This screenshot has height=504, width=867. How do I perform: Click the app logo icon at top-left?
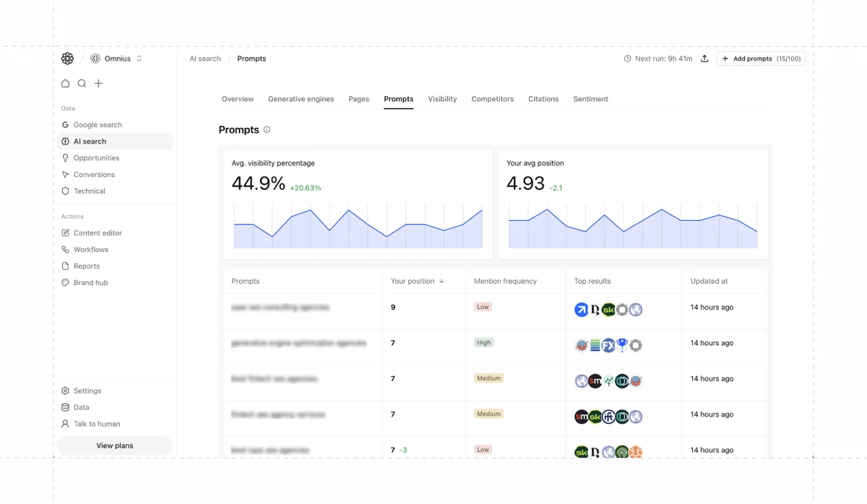click(67, 58)
